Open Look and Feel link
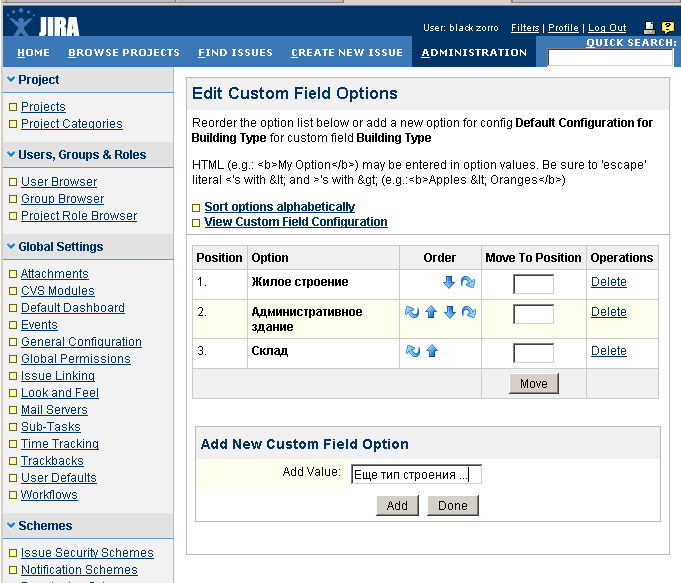Viewport: 681px width, 583px height. [x=60, y=393]
